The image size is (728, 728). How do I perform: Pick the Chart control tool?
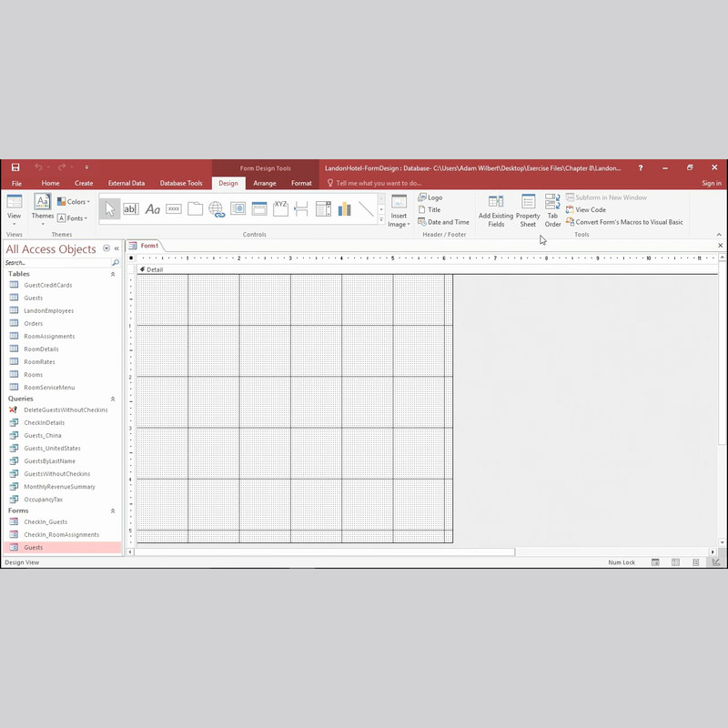(345, 209)
